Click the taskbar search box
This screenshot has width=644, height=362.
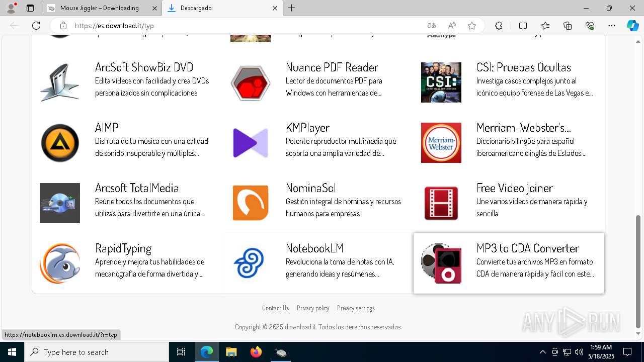(97, 352)
